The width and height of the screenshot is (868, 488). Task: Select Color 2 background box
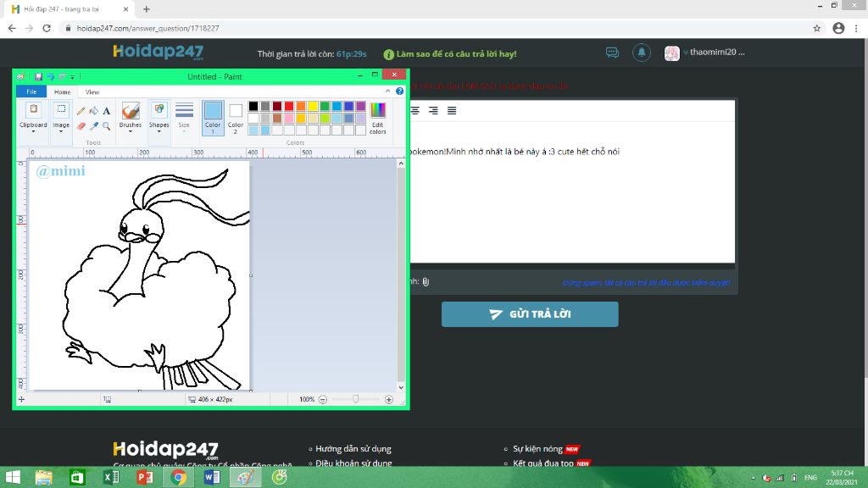click(236, 119)
